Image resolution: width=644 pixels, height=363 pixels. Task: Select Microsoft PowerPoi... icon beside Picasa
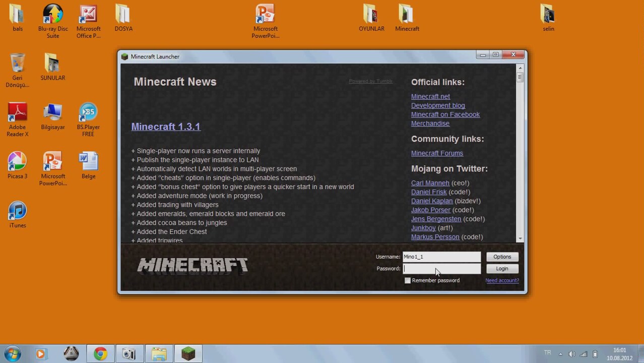click(53, 168)
